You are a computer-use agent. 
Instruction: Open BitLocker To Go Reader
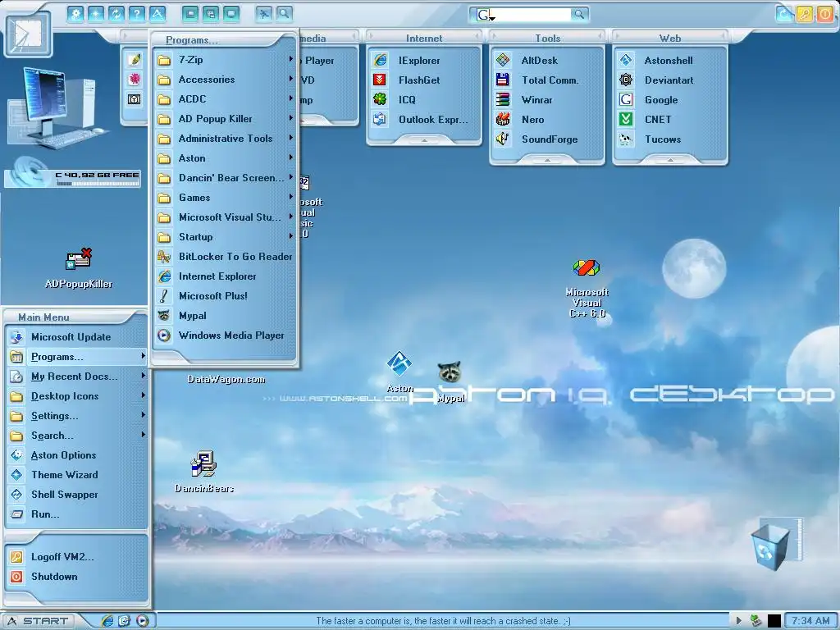tap(225, 257)
